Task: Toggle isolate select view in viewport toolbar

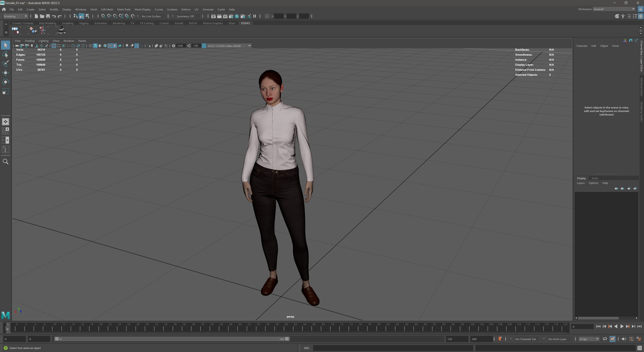Action: pos(149,46)
